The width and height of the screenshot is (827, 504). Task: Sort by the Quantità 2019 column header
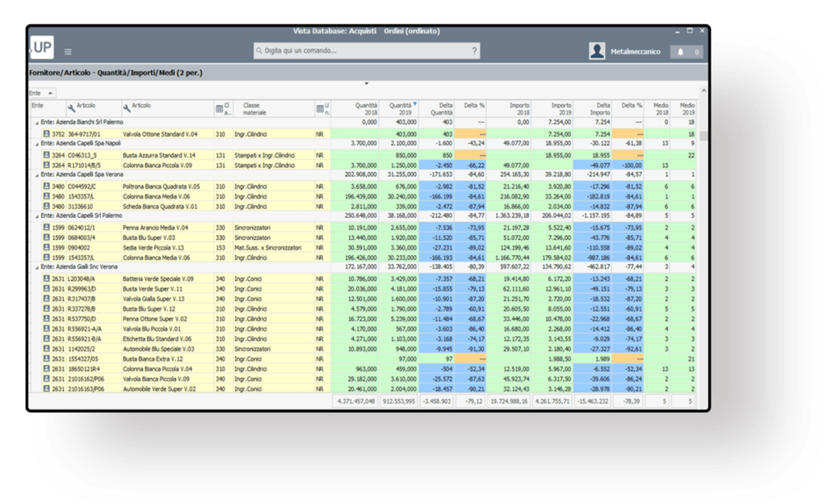[x=401, y=108]
